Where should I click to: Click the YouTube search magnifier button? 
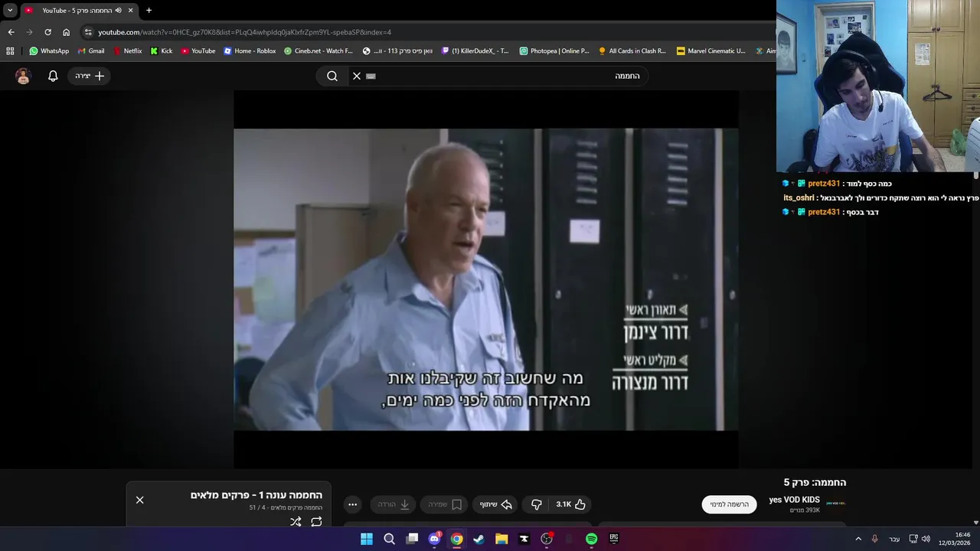pos(332,76)
